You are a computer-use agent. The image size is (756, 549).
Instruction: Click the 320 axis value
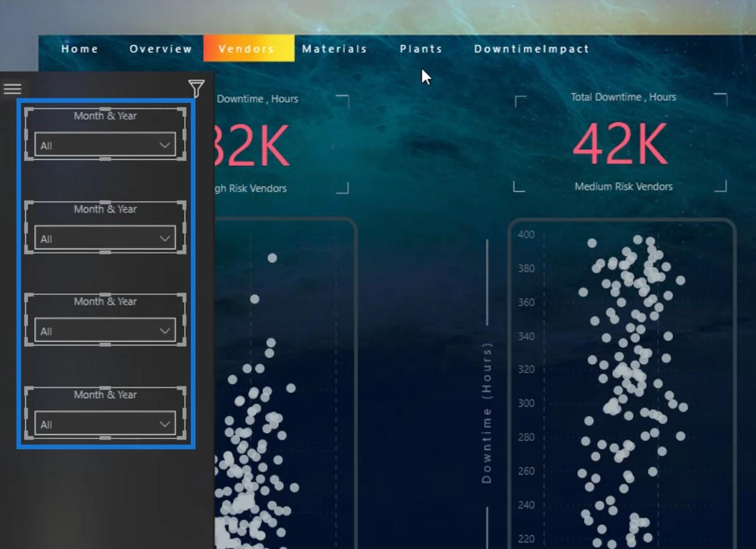click(x=526, y=370)
